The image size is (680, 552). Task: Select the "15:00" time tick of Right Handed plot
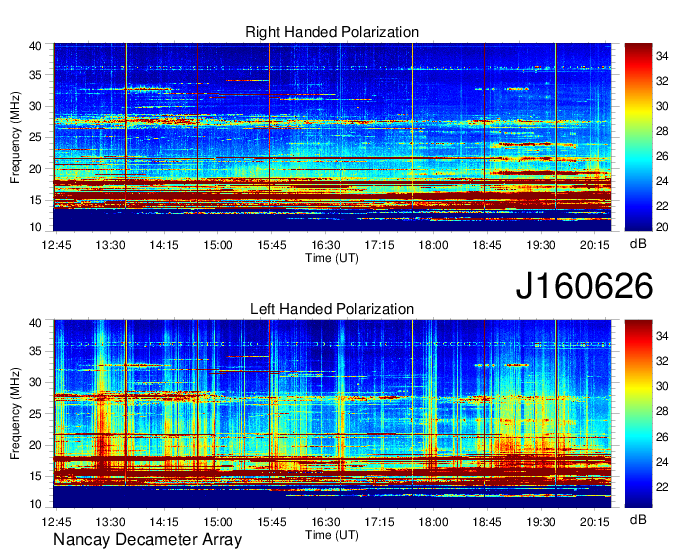(218, 245)
